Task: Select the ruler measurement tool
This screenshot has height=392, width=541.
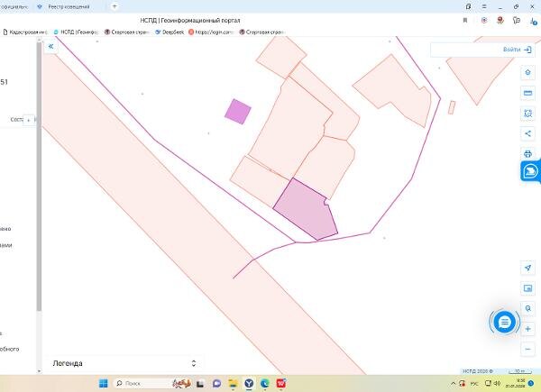Action: click(x=527, y=93)
